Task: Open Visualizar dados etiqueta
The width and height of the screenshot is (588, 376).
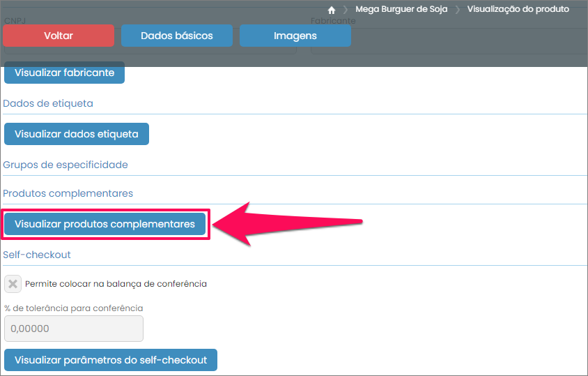Action: point(77,134)
